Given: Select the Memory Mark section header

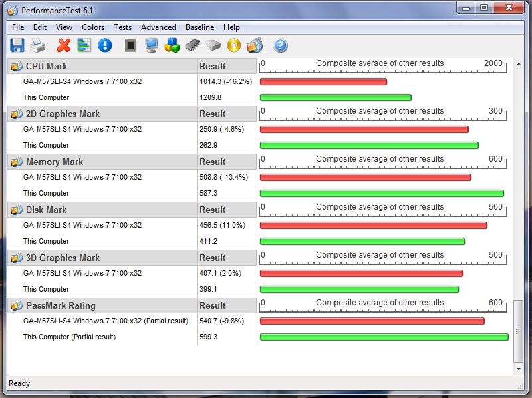Looking at the screenshot, I should [102, 162].
